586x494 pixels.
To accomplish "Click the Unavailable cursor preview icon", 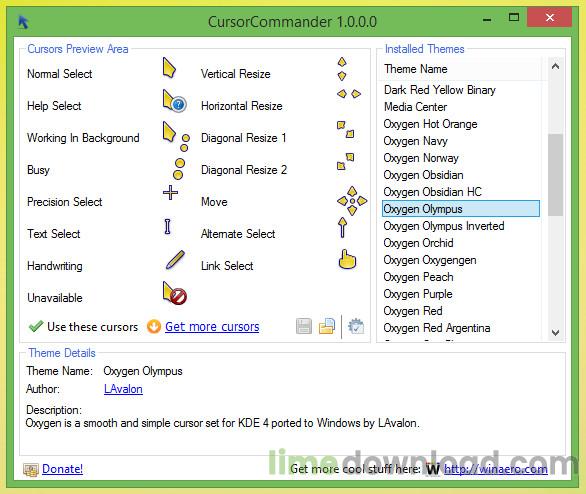I will coord(175,293).
